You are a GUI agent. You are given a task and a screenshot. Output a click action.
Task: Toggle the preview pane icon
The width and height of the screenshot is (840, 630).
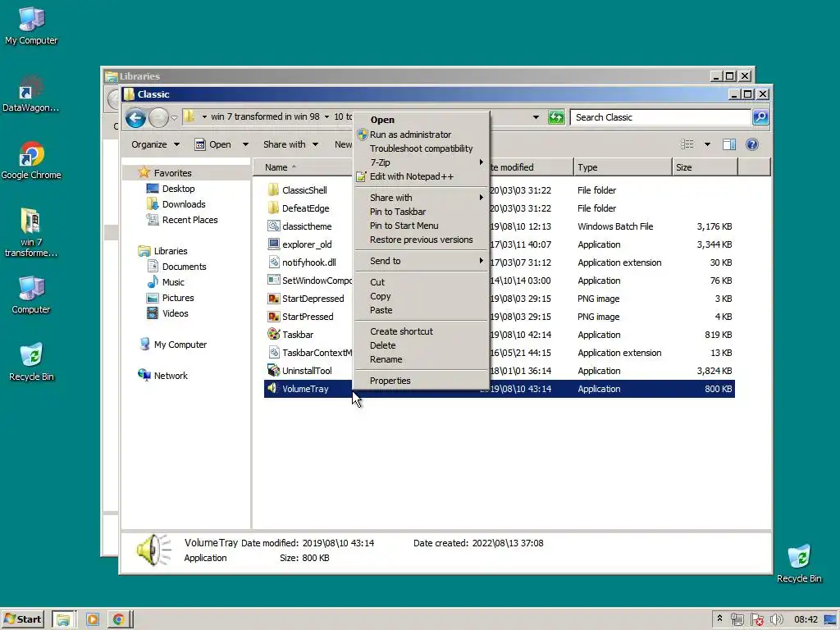pyautogui.click(x=729, y=144)
